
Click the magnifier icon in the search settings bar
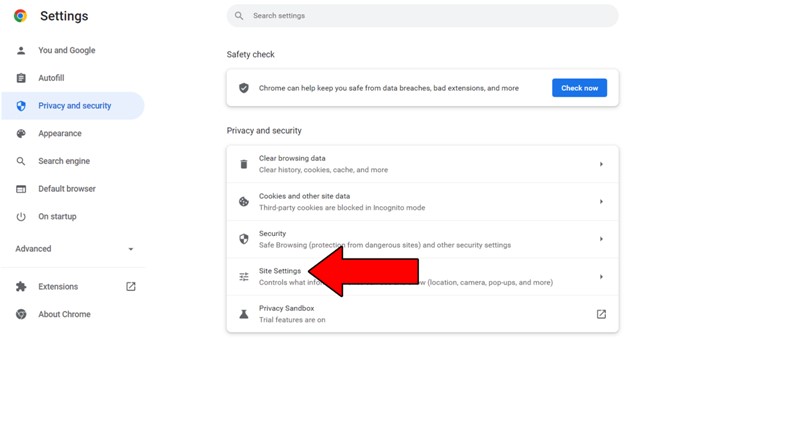[x=239, y=16]
